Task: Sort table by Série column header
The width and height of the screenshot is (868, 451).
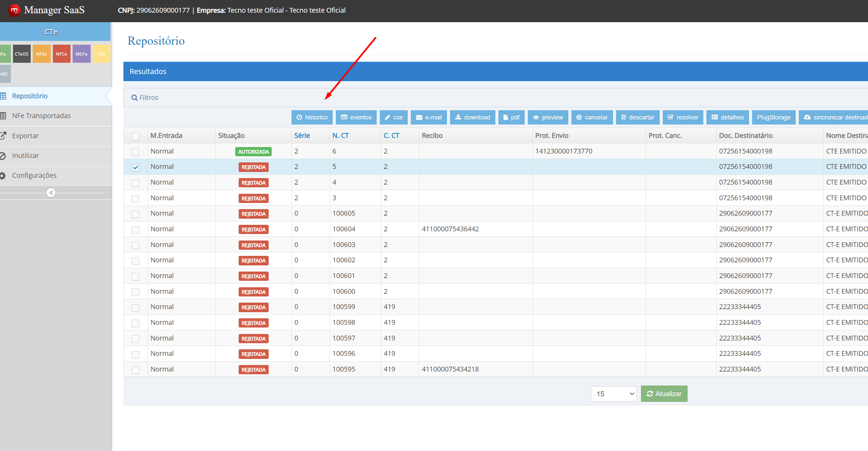Action: pos(302,135)
